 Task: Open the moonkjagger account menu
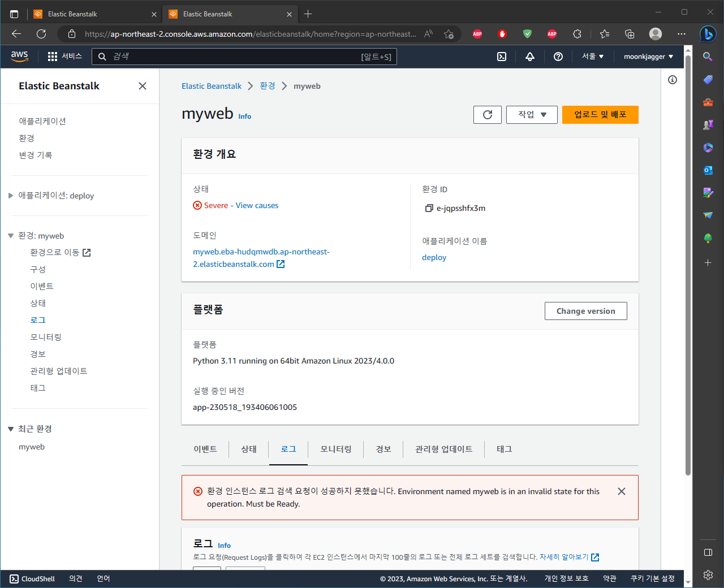(x=648, y=57)
